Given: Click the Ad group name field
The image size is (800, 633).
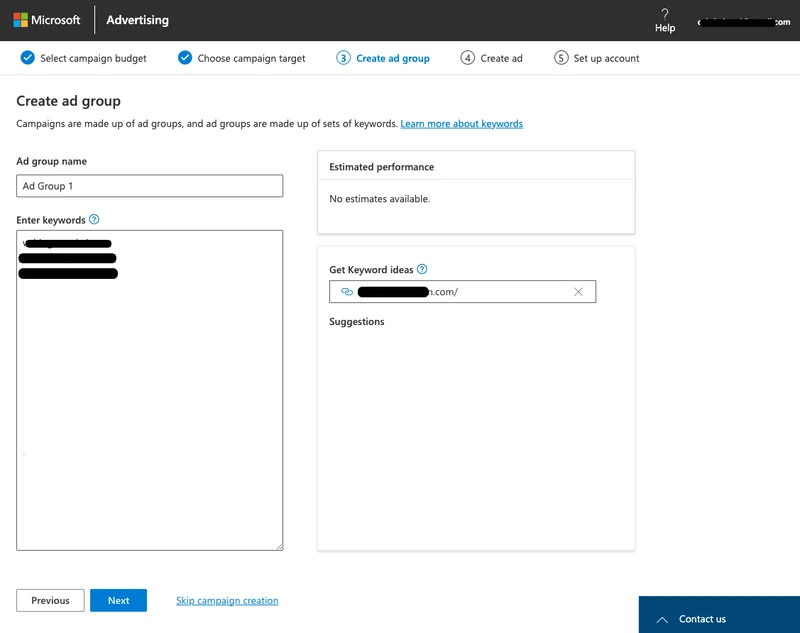Looking at the screenshot, I should (150, 186).
